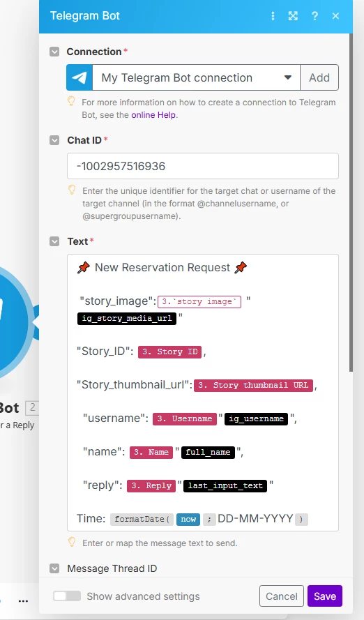The height and width of the screenshot is (620, 364).
Task: Click the module number 2 badge on canvas
Action: point(32,408)
